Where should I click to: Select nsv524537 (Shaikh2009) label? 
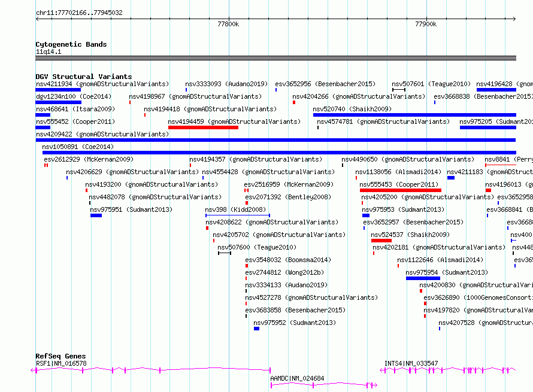[410, 235]
